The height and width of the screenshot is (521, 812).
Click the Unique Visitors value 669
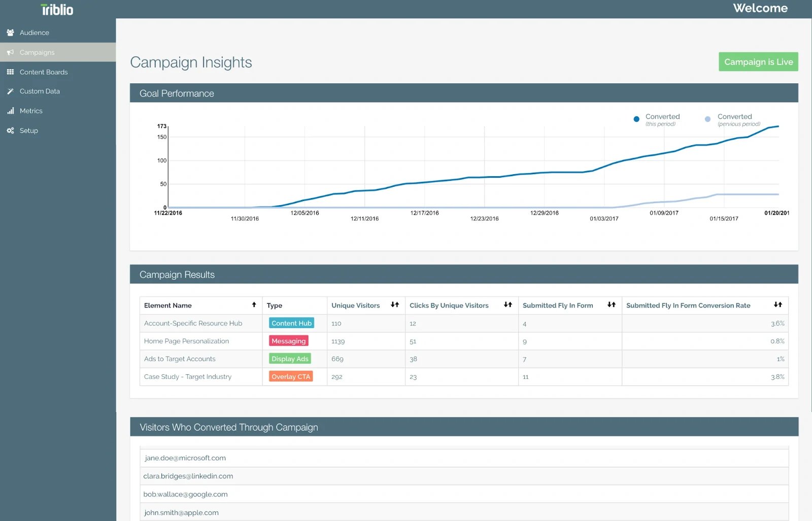click(x=337, y=359)
